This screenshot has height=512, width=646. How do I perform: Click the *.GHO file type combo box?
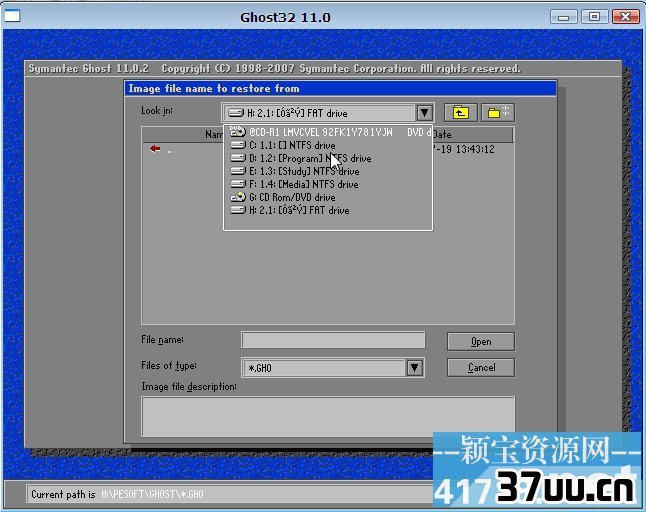[333, 367]
